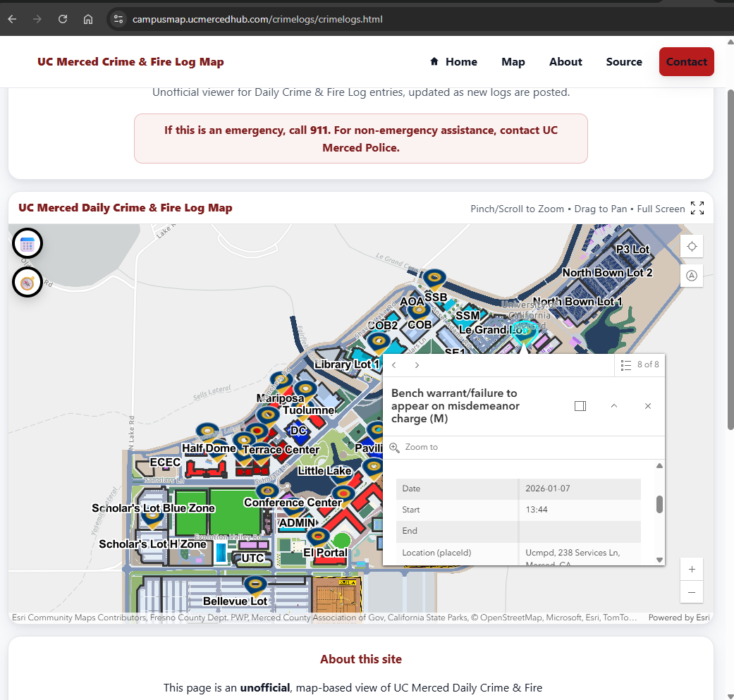734x700 pixels.
Task: Zoom in using the plus map control
Action: [x=691, y=569]
